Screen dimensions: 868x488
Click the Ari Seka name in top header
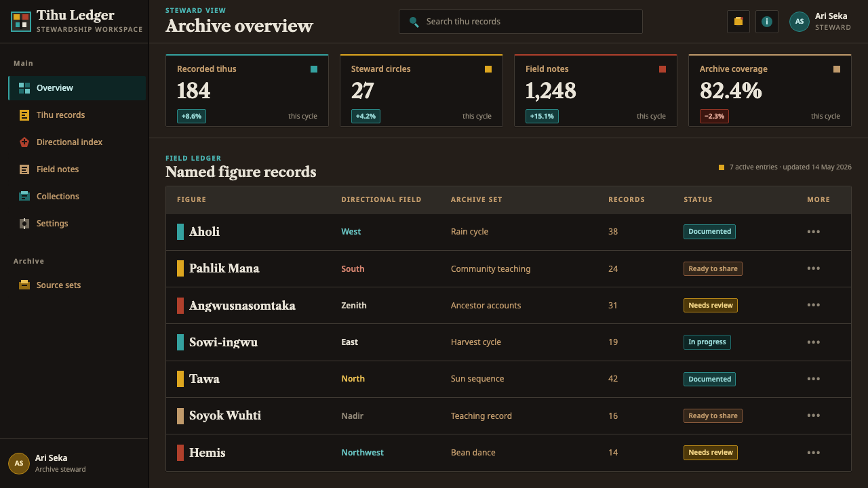click(x=831, y=16)
